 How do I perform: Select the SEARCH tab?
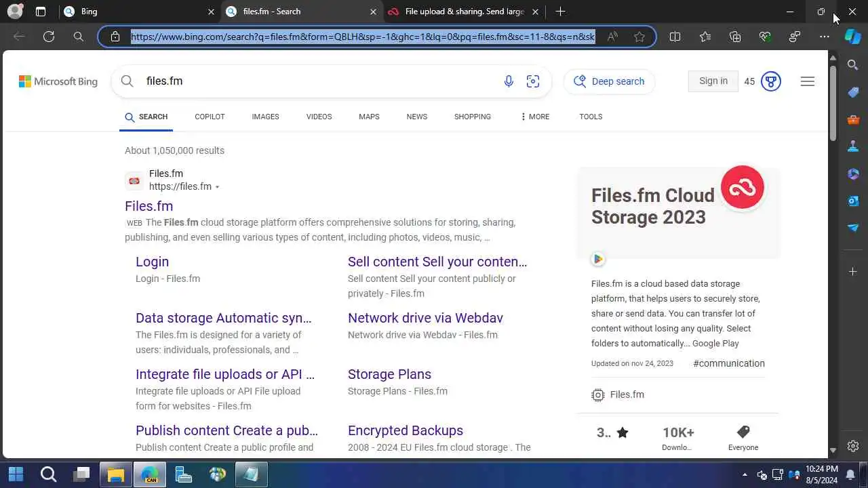point(146,117)
